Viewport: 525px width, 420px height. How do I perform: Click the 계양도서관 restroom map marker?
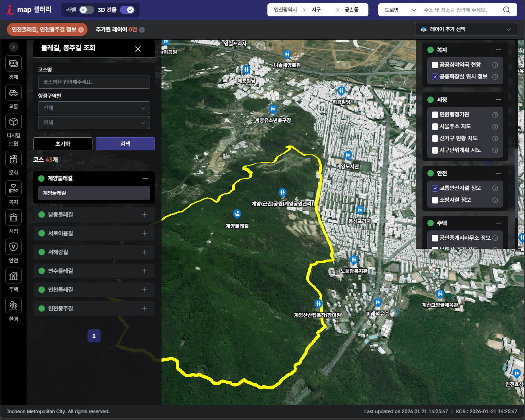tap(348, 156)
